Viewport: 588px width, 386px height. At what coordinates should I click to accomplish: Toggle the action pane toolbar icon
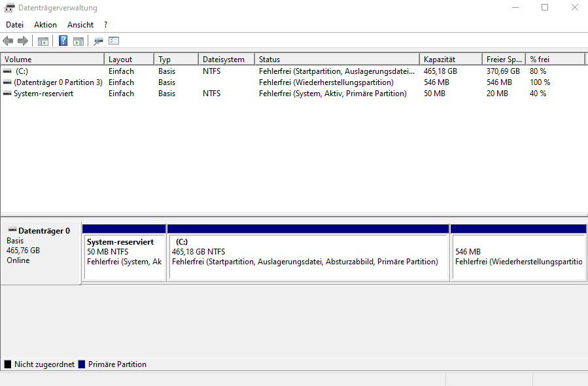78,41
